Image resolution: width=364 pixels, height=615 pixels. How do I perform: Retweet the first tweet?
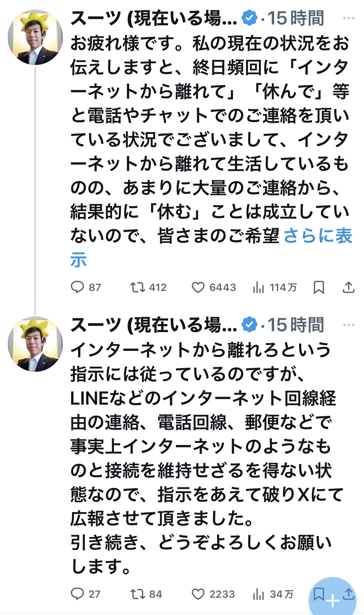(137, 287)
